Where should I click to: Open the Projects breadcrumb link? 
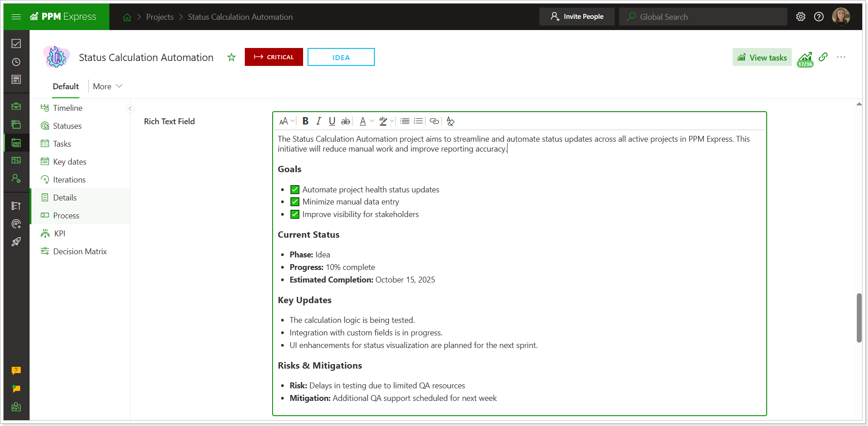point(160,17)
